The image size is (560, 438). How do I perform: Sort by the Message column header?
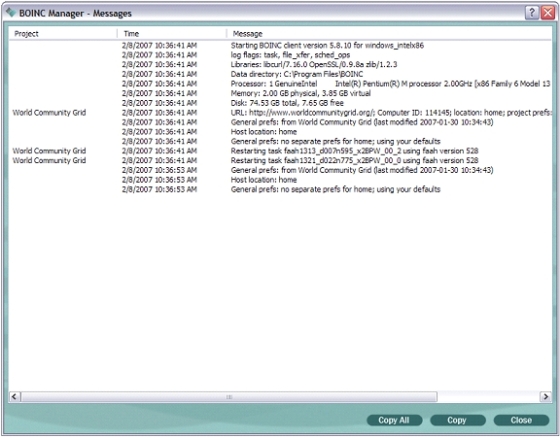click(x=389, y=34)
